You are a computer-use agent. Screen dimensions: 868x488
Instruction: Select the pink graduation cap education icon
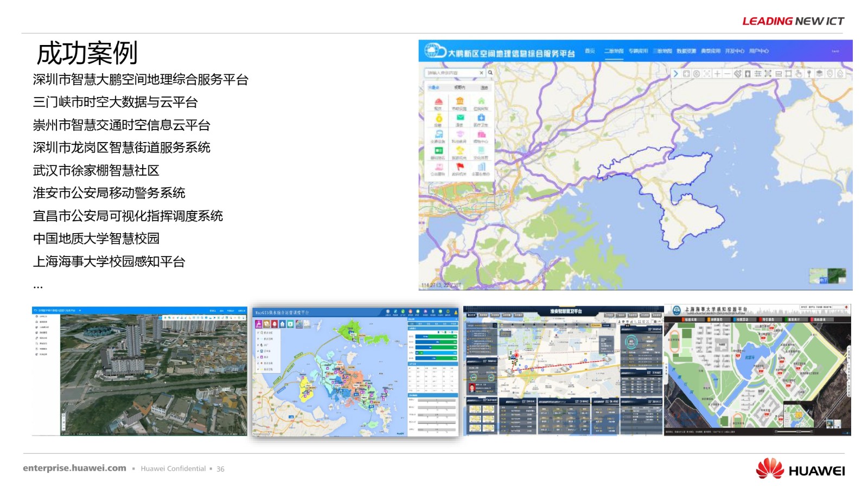click(x=460, y=134)
